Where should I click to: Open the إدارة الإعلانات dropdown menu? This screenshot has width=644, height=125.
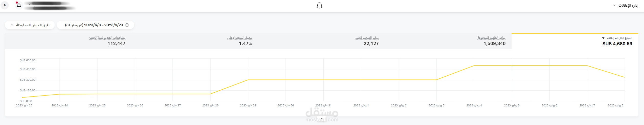[x=625, y=5]
